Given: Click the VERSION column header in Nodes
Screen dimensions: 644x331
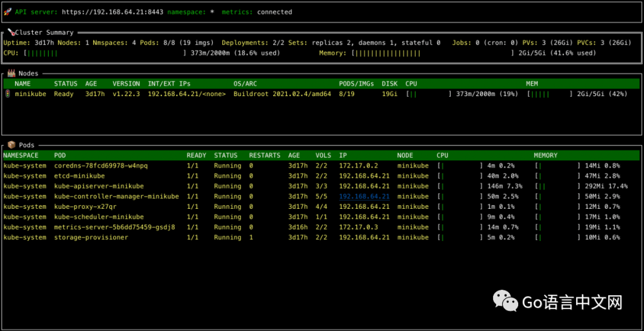Looking at the screenshot, I should [x=126, y=84].
